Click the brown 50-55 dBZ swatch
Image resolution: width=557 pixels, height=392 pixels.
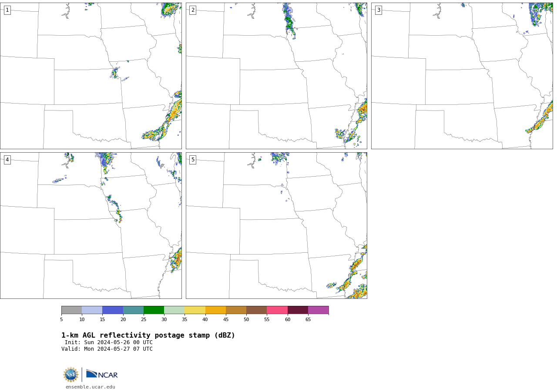(x=257, y=310)
